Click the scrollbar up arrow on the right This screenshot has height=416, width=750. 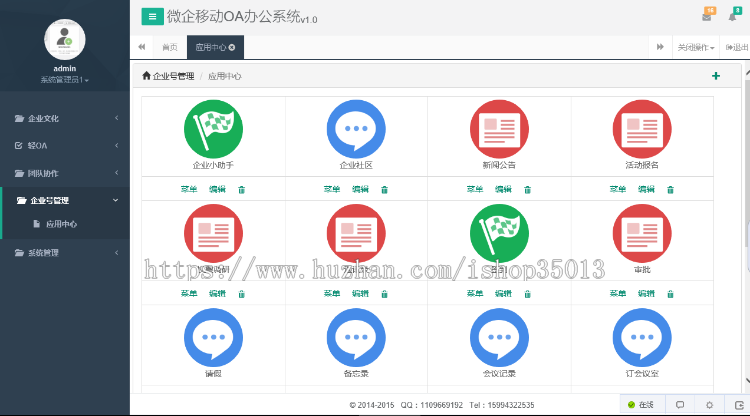coord(747,72)
